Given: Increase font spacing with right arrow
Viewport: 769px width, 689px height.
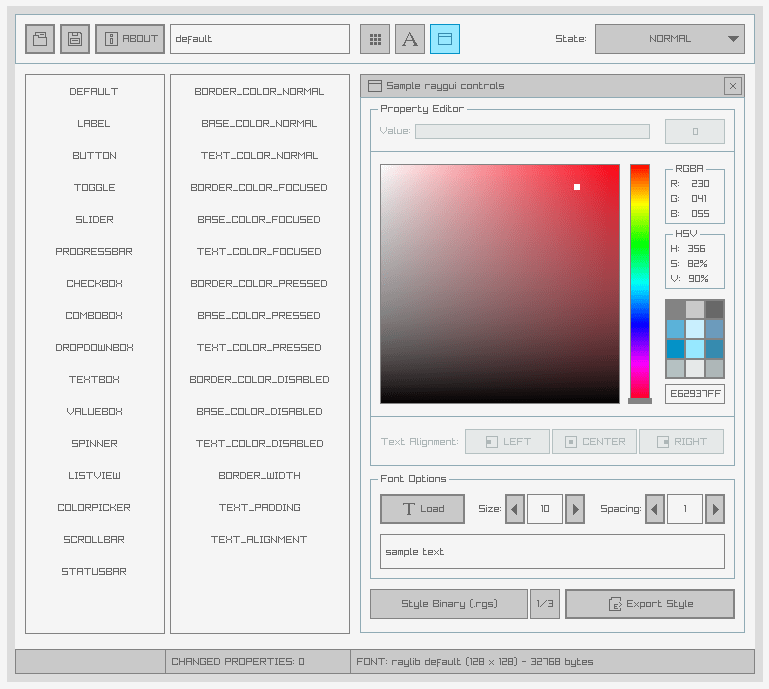Looking at the screenshot, I should 714,509.
